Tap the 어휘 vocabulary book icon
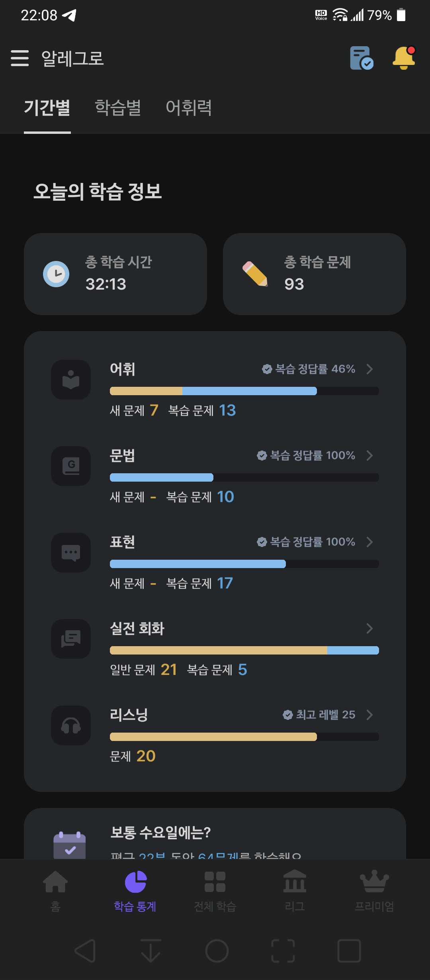Viewport: 430px width, 980px height. (x=71, y=380)
